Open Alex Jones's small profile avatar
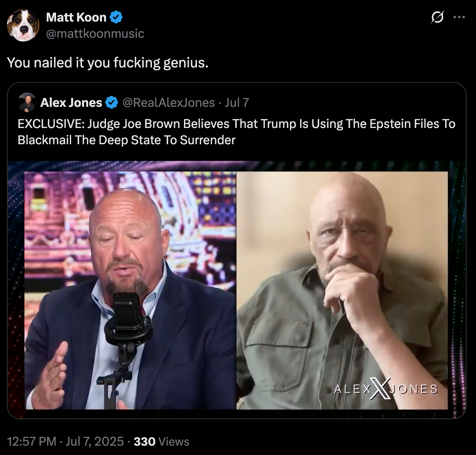The height and width of the screenshot is (455, 476). [27, 102]
